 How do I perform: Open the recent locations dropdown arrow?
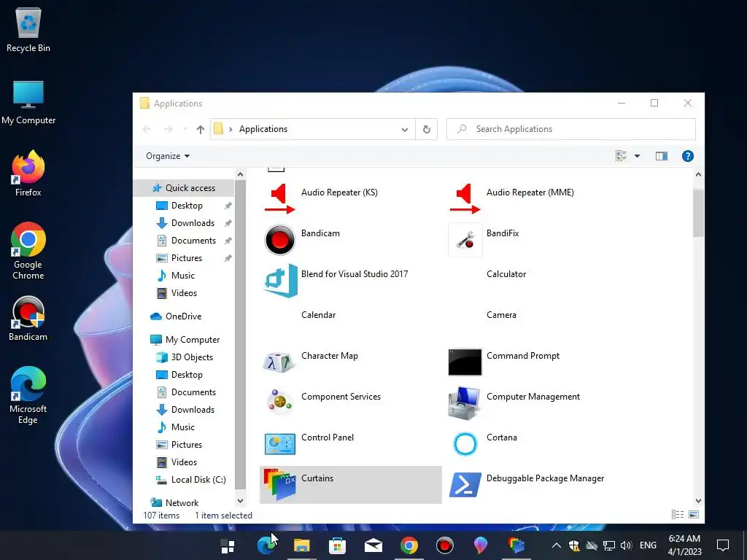(x=185, y=130)
